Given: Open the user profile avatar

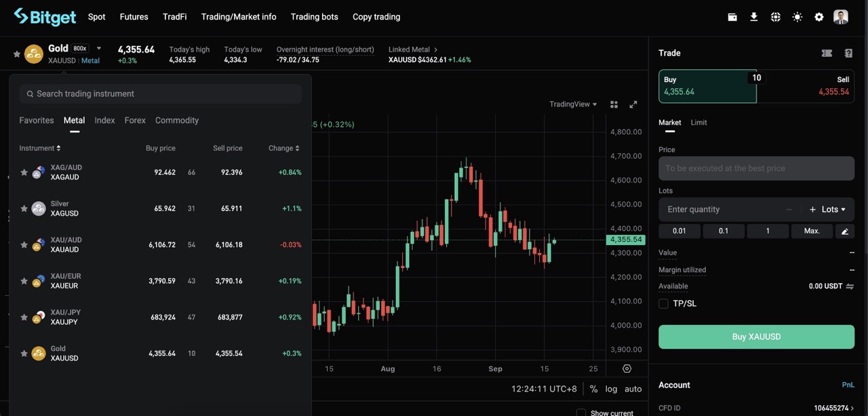Looking at the screenshot, I should [x=841, y=17].
